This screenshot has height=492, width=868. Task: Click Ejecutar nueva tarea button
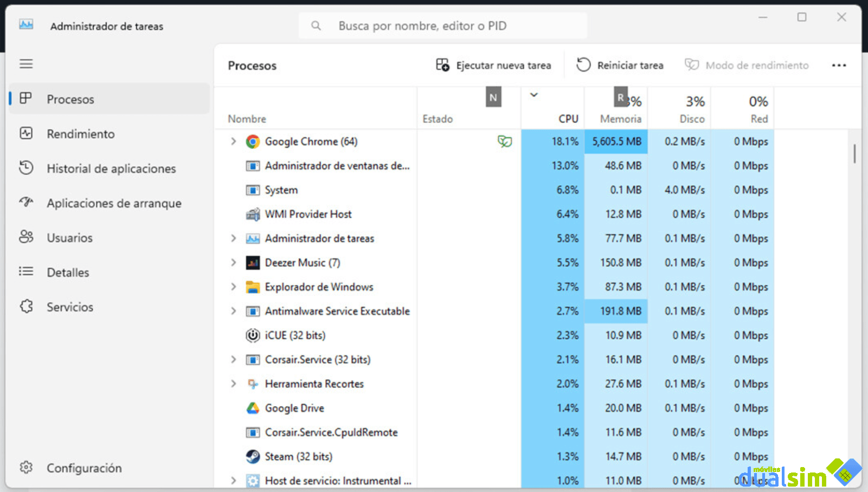(x=493, y=65)
